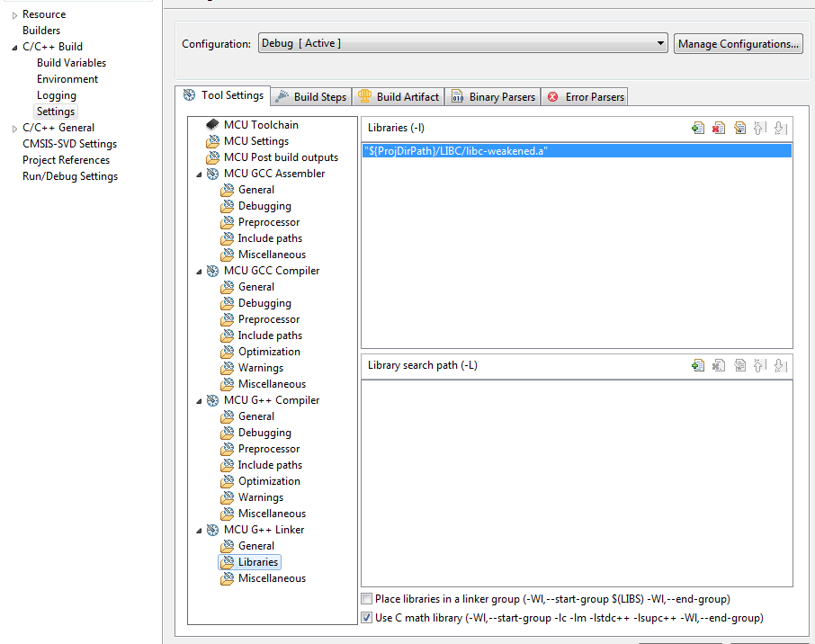Open Logging under C/C++ Build
This screenshot has width=815, height=644.
(x=56, y=95)
